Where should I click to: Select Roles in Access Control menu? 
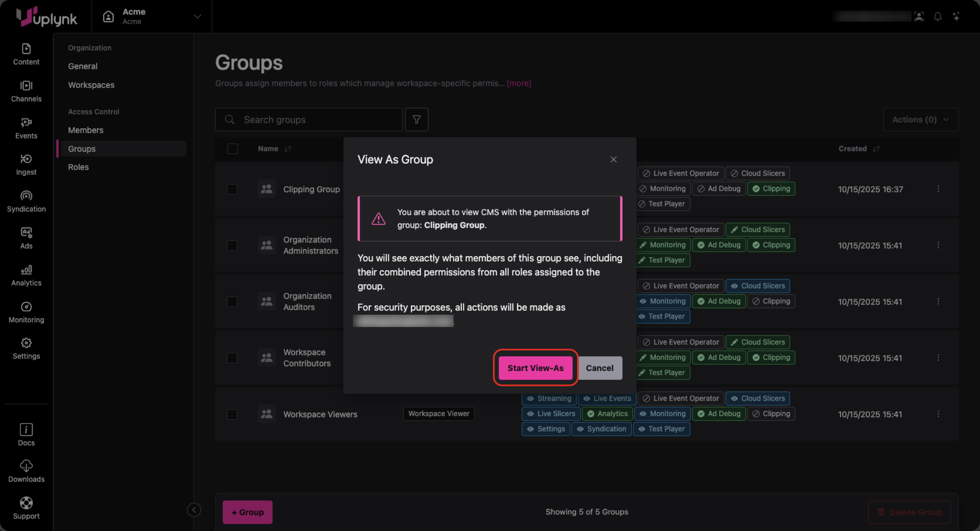(78, 167)
